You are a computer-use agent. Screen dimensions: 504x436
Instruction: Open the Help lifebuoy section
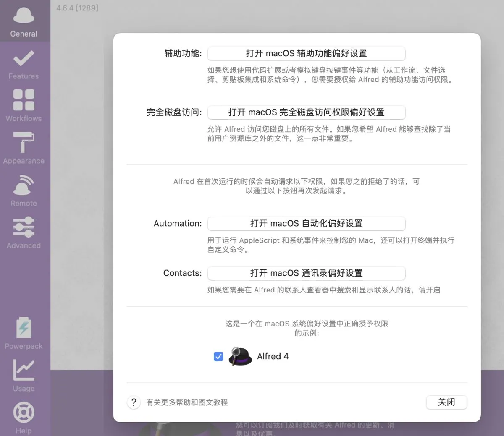pos(24,418)
